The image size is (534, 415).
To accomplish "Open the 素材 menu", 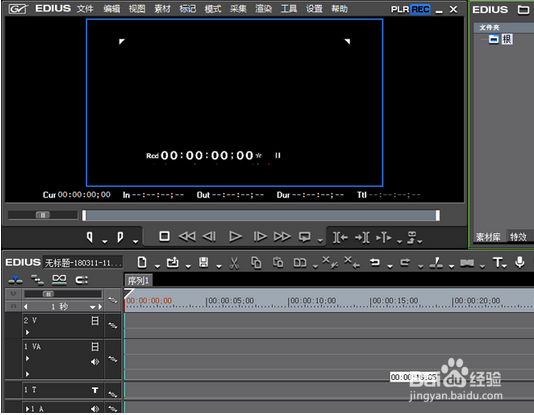I will pos(162,9).
